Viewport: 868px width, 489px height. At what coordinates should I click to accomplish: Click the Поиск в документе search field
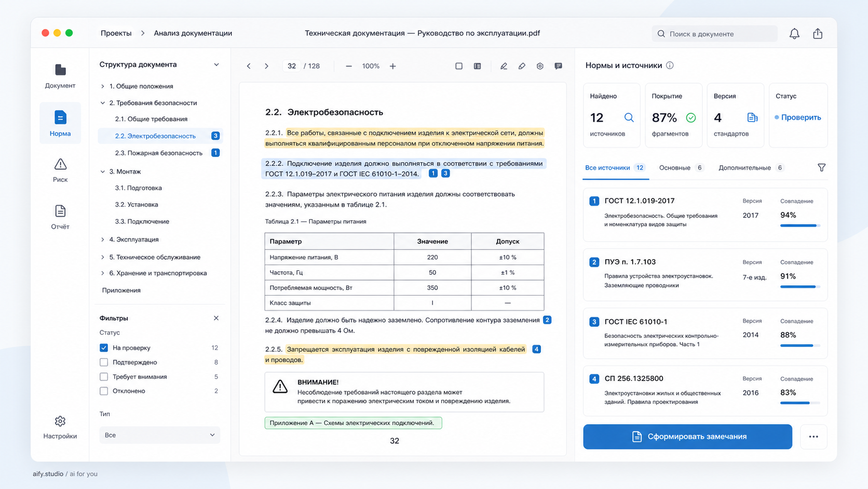(x=714, y=34)
